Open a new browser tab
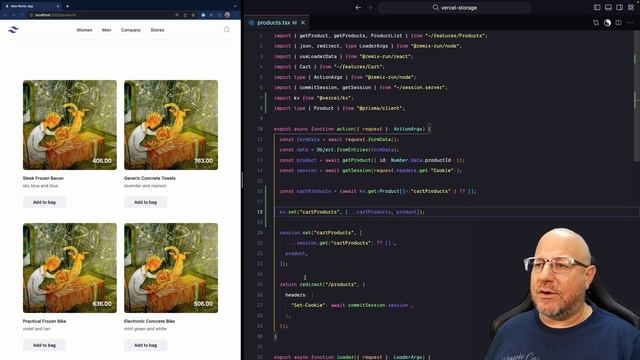The image size is (640, 360). point(67,6)
